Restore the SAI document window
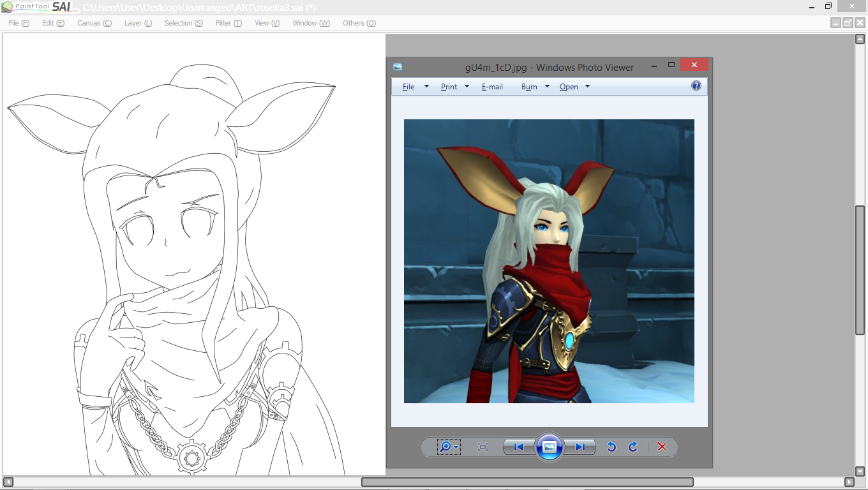This screenshot has width=868, height=490. 848,23
